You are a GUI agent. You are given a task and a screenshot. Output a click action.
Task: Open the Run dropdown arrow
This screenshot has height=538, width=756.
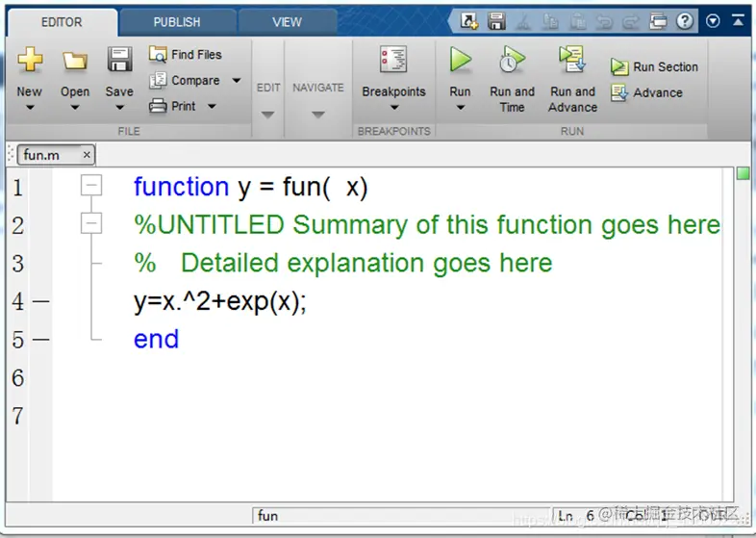pos(461,108)
